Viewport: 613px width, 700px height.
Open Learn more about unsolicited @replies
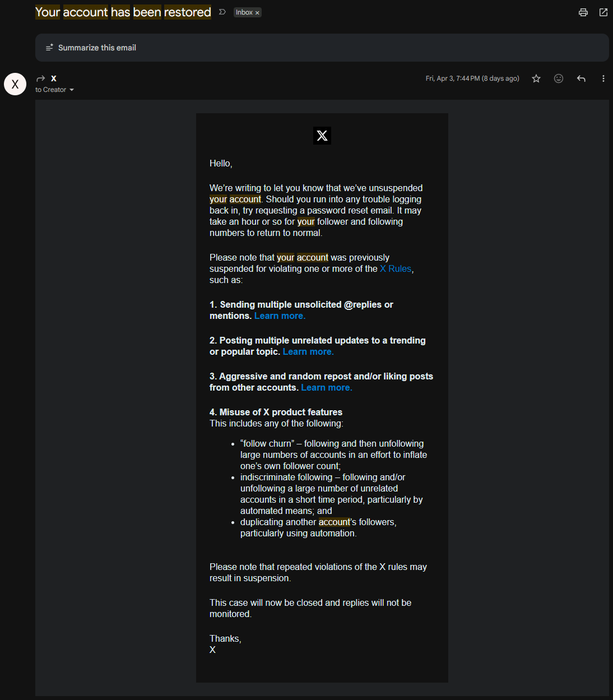[280, 316]
